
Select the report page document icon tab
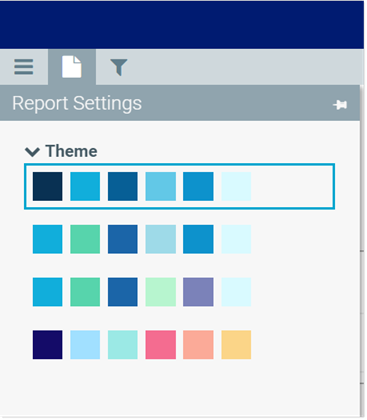[x=72, y=67]
